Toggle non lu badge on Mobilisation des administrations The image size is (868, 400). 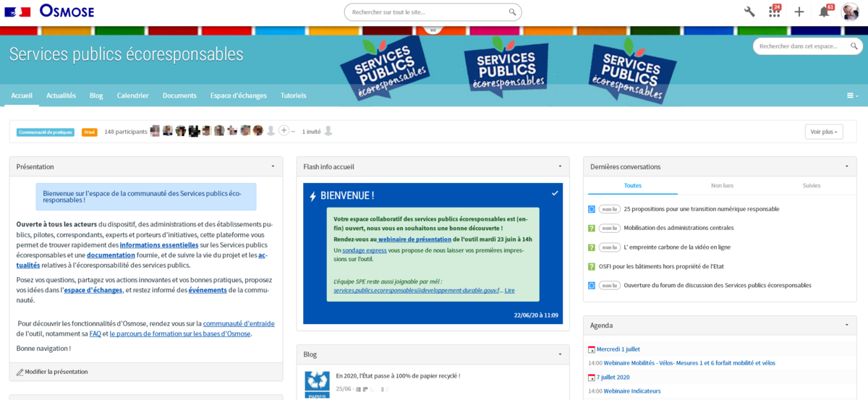610,228
